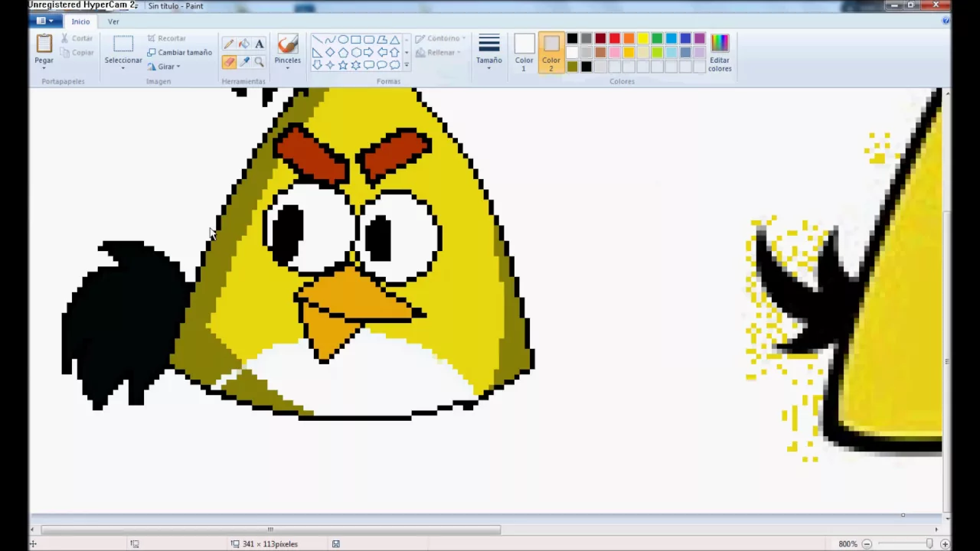Select the Pencil tool
This screenshot has height=551, width=980.
228,44
